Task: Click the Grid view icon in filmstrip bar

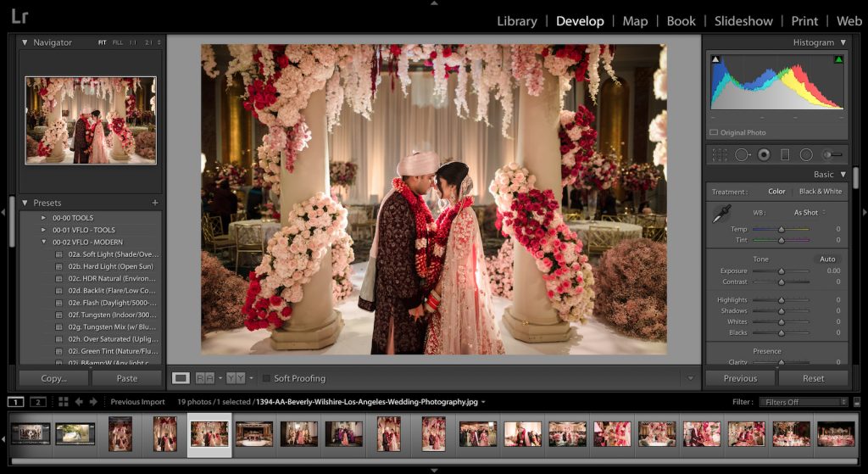Action: tap(63, 402)
